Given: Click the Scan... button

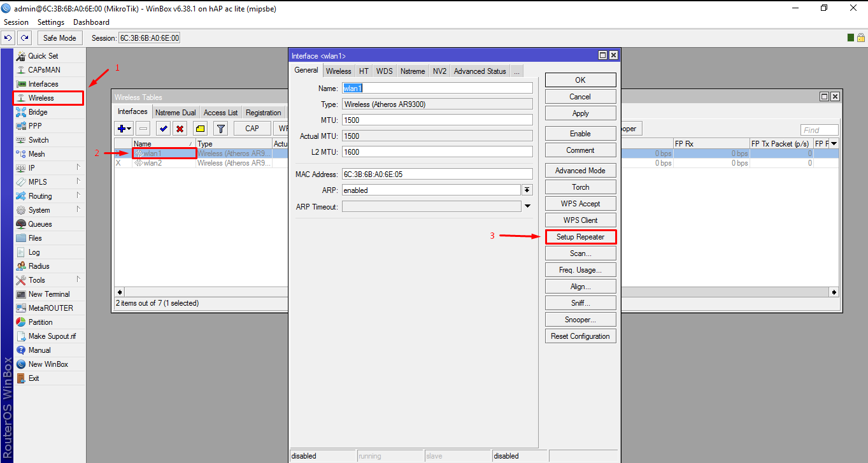Looking at the screenshot, I should 580,253.
